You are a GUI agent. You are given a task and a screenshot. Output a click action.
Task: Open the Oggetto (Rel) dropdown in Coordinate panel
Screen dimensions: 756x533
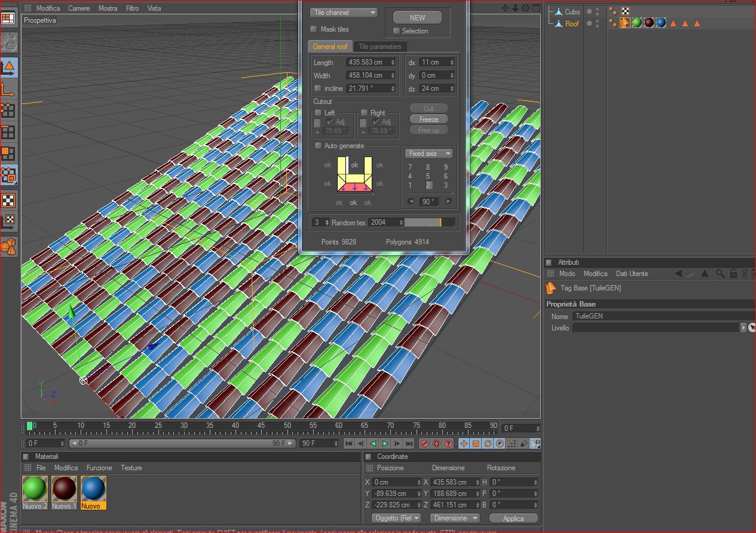396,518
